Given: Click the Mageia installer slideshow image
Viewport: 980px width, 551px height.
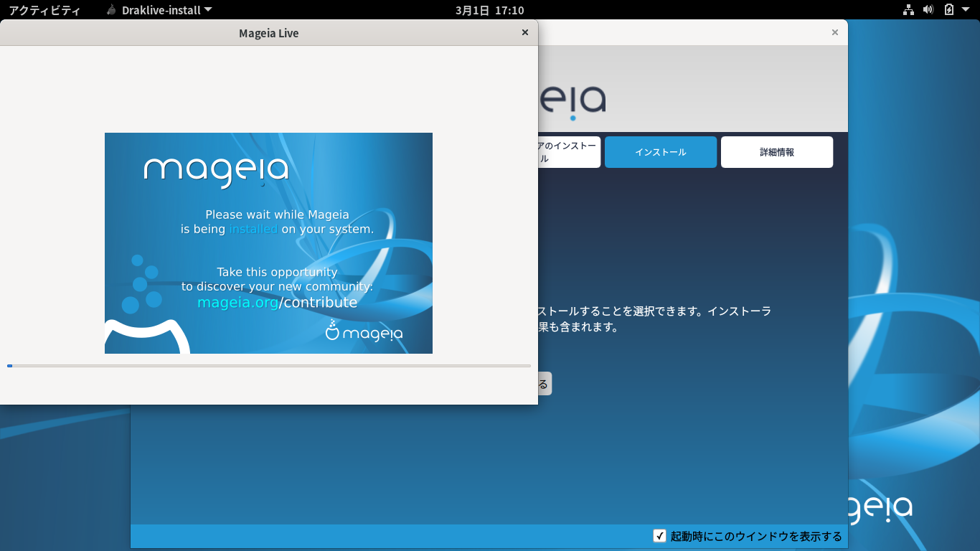Looking at the screenshot, I should 268,243.
